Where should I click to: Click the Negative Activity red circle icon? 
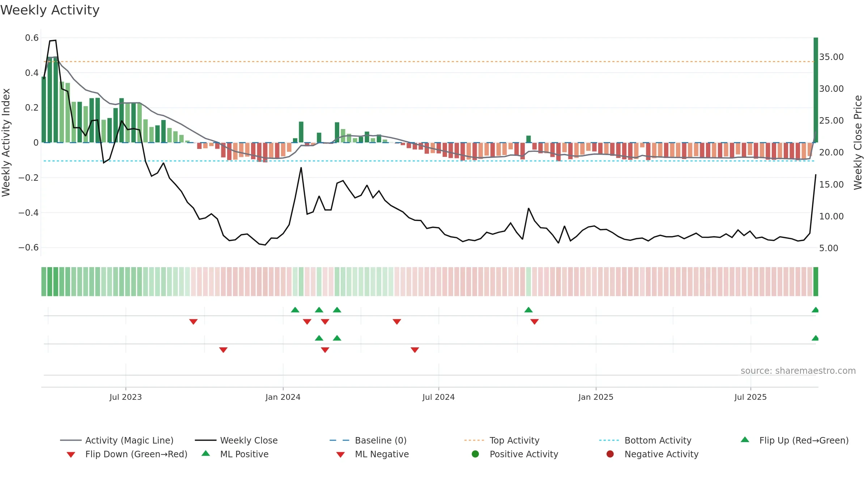(610, 454)
